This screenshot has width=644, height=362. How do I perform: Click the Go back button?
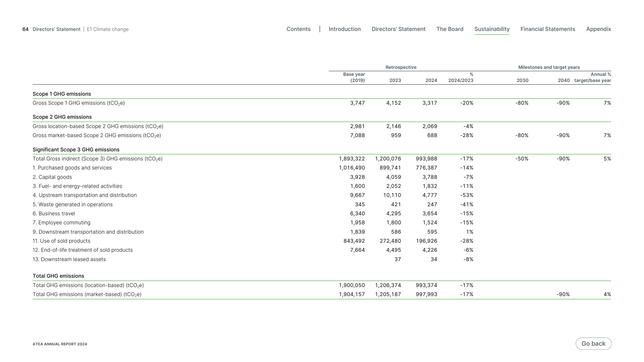point(594,344)
